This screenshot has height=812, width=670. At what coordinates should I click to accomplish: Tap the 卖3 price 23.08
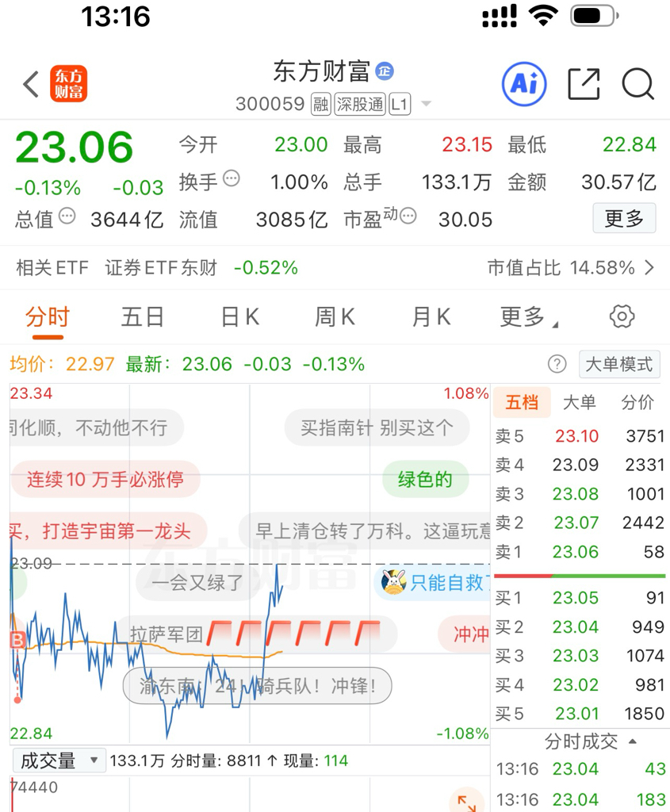tap(575, 494)
